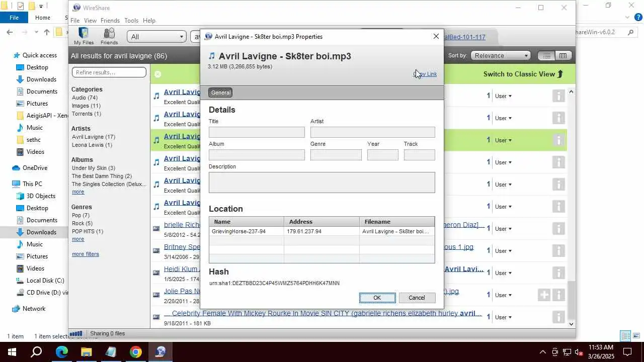
Task: Filter by Avril Lavigne (17) artist
Action: (x=94, y=137)
